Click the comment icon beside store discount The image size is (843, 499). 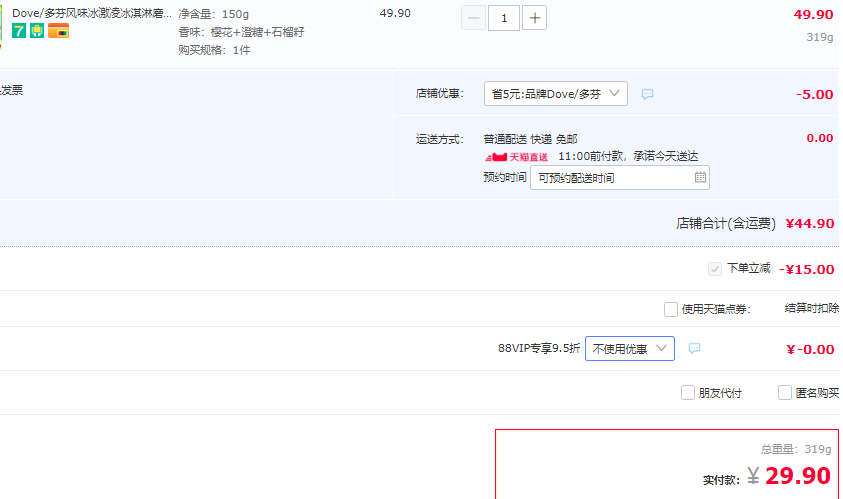pos(647,94)
